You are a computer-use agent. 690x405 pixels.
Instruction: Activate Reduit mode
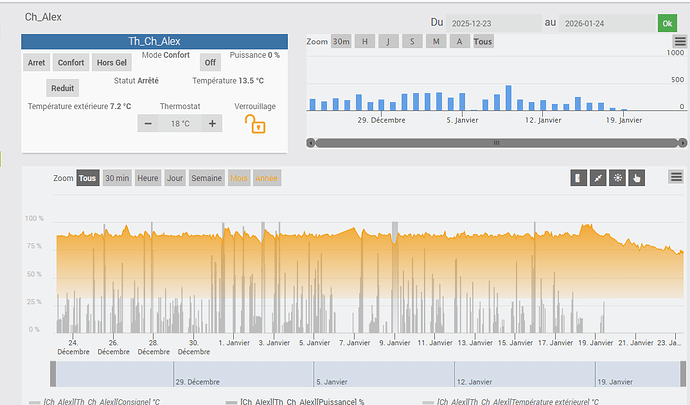[x=62, y=87]
